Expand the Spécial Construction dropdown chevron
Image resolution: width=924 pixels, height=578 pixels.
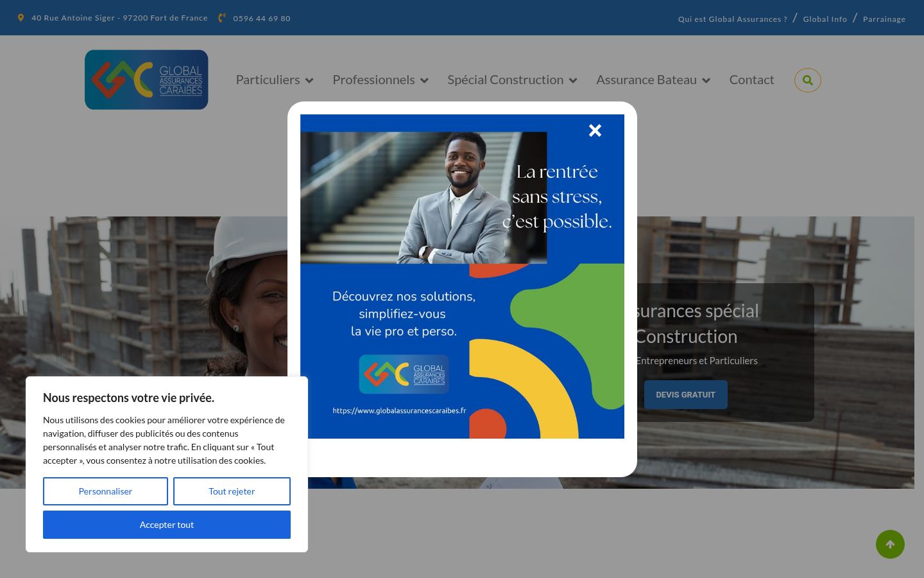coord(573,80)
